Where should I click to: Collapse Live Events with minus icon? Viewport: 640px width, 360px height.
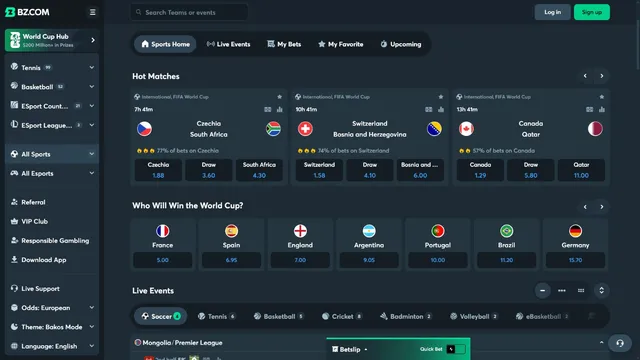tap(542, 291)
